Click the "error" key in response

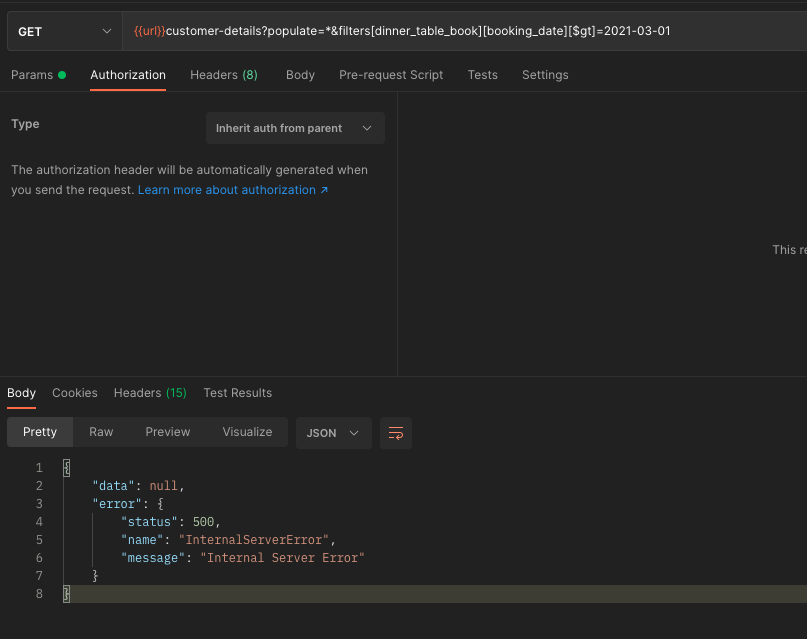pyautogui.click(x=117, y=504)
